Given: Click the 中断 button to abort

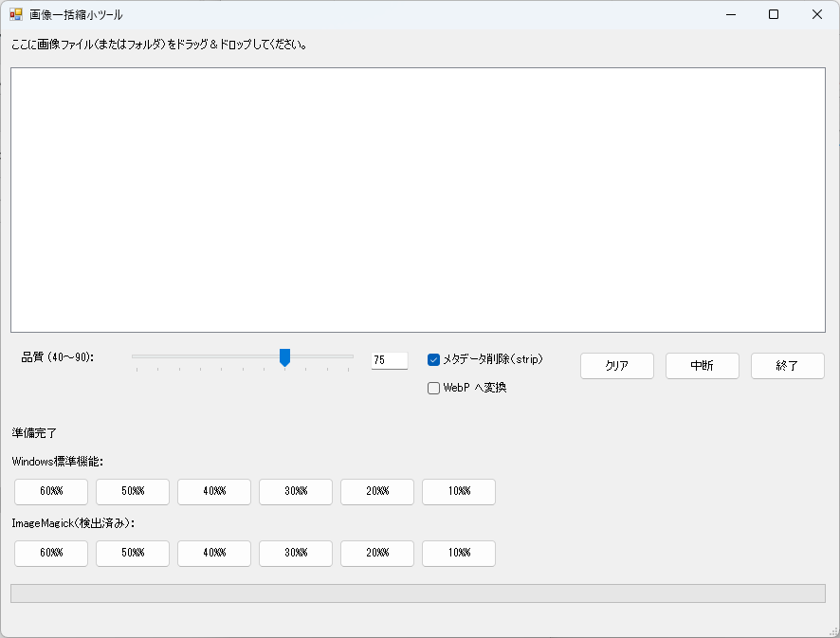Looking at the screenshot, I should (x=702, y=366).
